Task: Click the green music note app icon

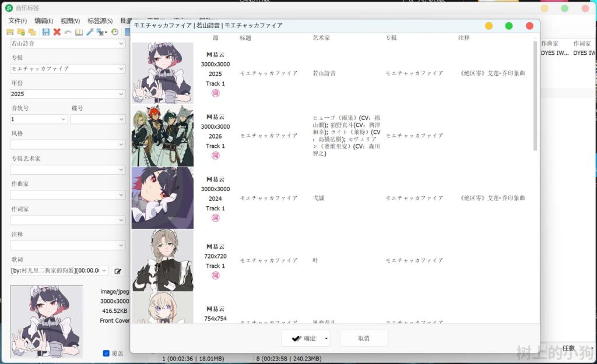Action: [9, 8]
